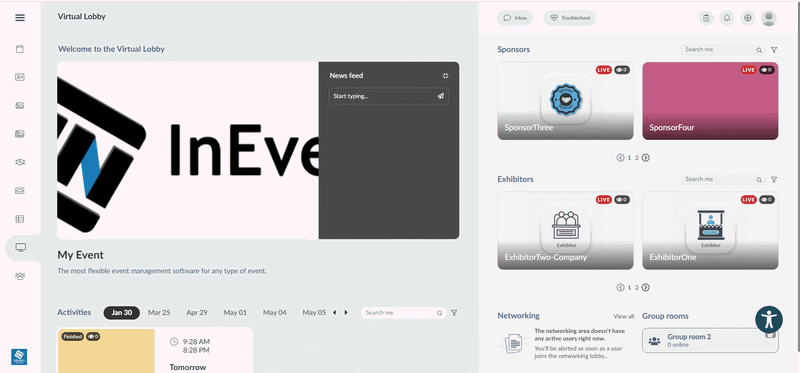
Task: Select the May 04 date tab
Action: 274,313
